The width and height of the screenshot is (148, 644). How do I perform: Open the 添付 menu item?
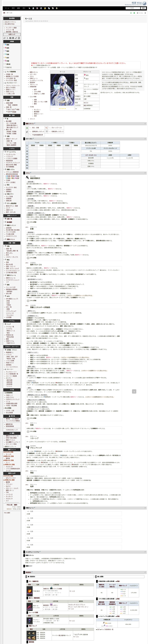click(x=24, y=8)
